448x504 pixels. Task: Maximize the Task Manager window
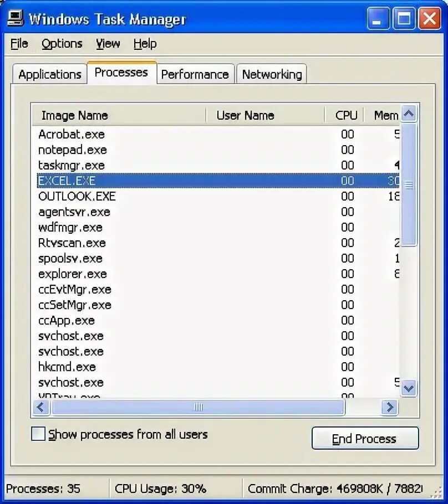pos(404,18)
